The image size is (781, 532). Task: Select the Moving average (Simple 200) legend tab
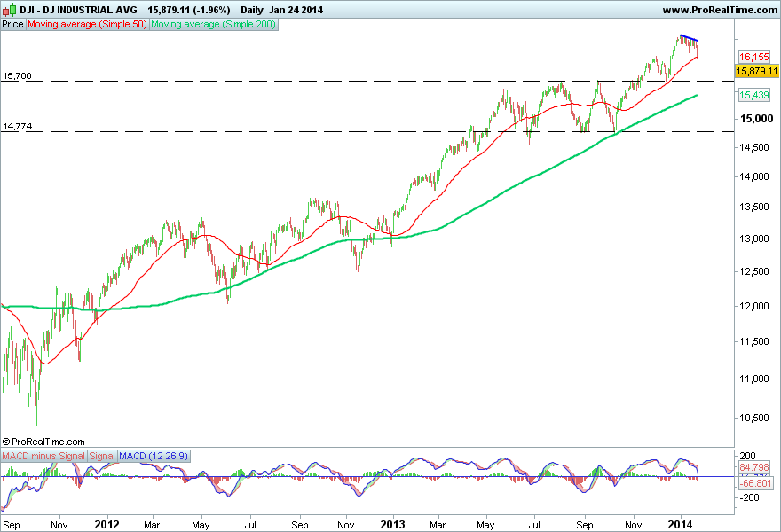[x=213, y=25]
